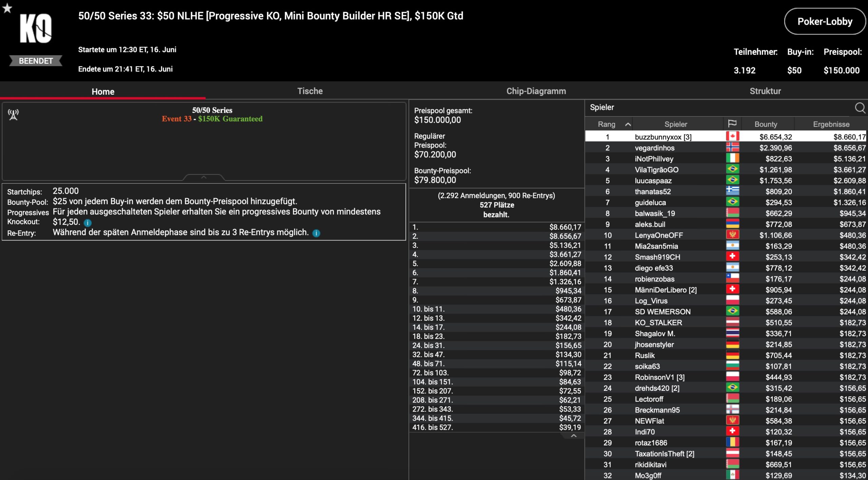
Task: Sort players by Bounty column
Action: [766, 124]
